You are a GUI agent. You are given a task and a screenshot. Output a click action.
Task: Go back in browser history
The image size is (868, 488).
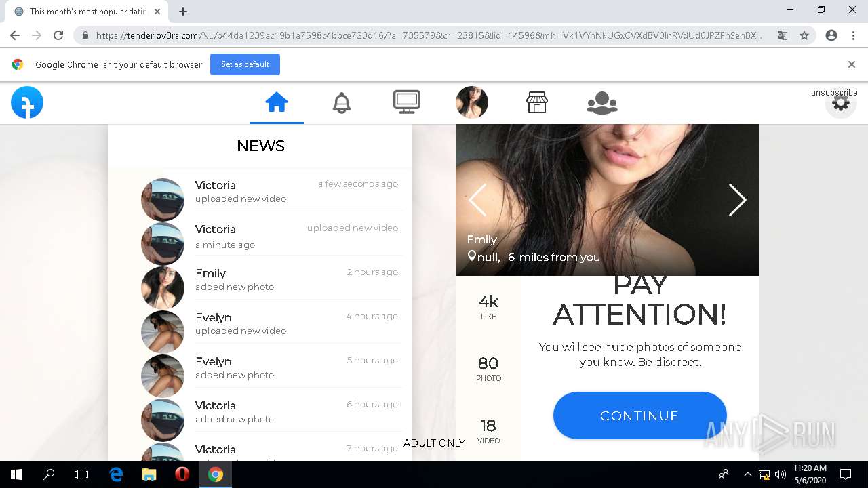15,35
